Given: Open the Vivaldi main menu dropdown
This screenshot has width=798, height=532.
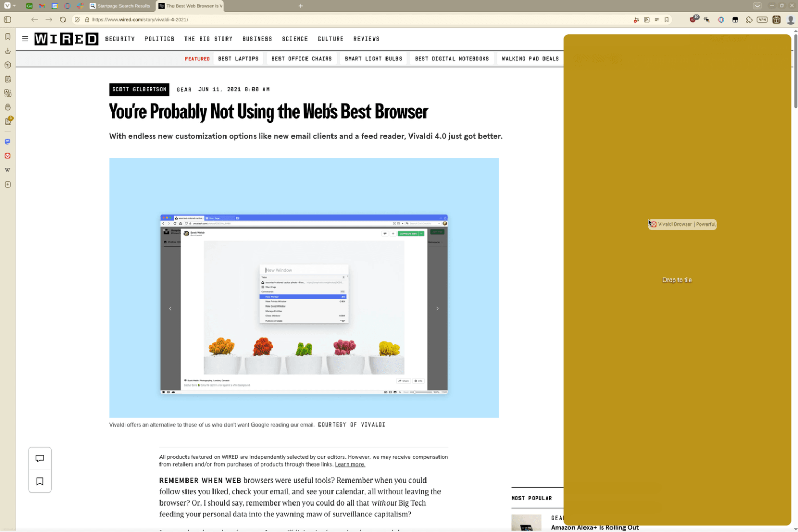Looking at the screenshot, I should click(9, 6).
